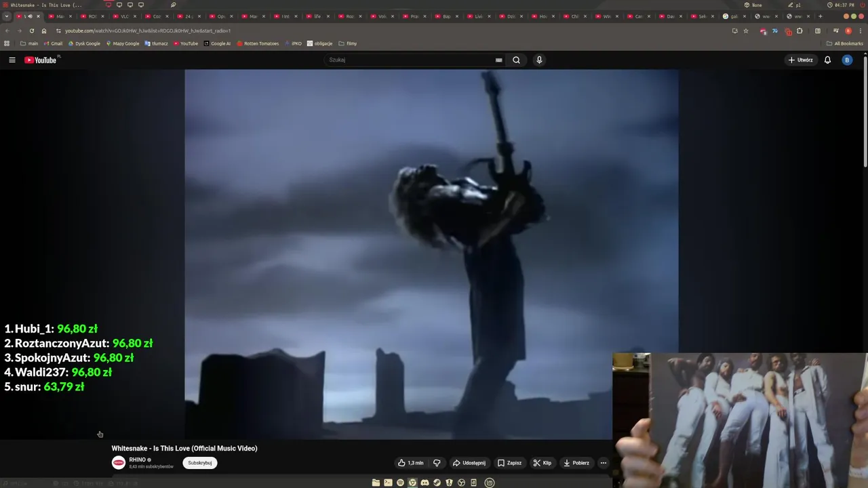The image size is (868, 488).
Task: Open the YouTube hamburger guide menu
Action: (x=12, y=60)
